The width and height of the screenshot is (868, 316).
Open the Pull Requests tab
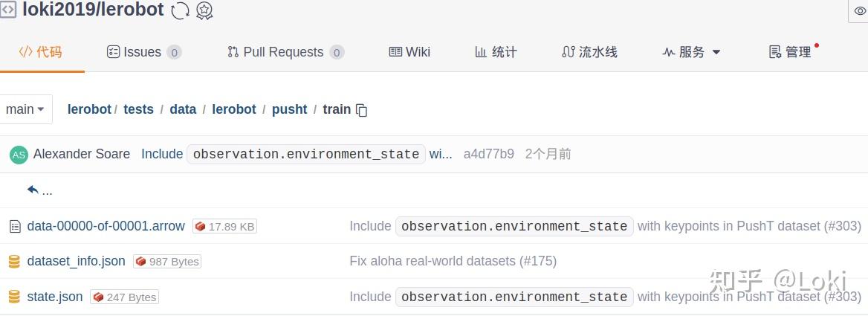coord(285,52)
